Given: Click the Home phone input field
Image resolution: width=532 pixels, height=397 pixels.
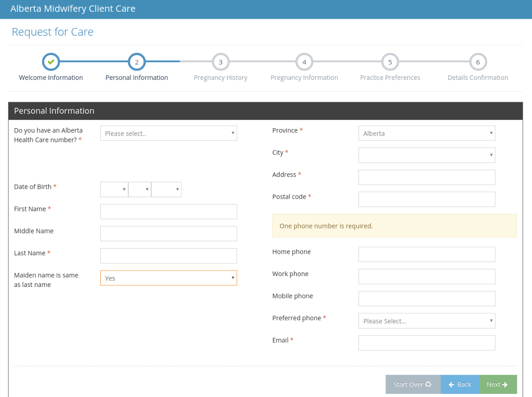Looking at the screenshot, I should [x=427, y=254].
